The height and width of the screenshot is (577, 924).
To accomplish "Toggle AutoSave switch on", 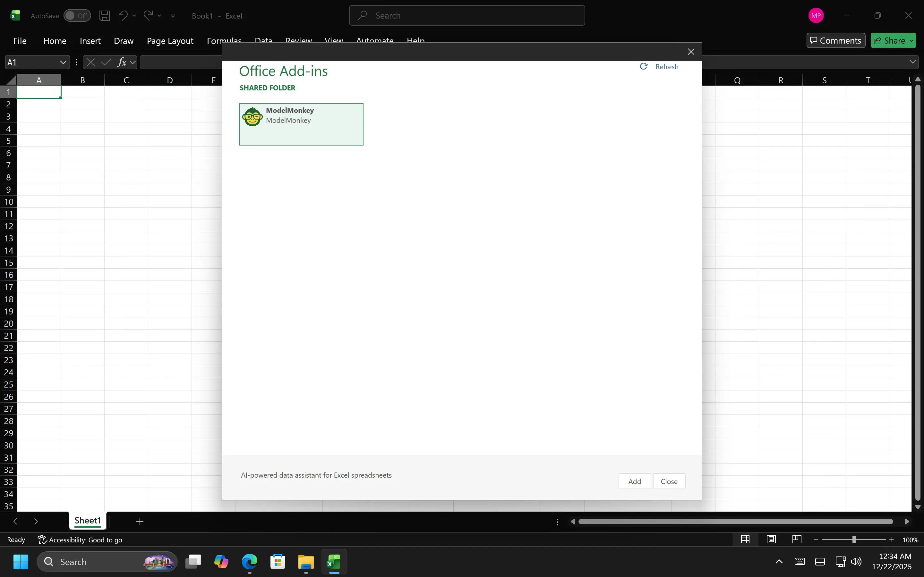I will 77,16.
